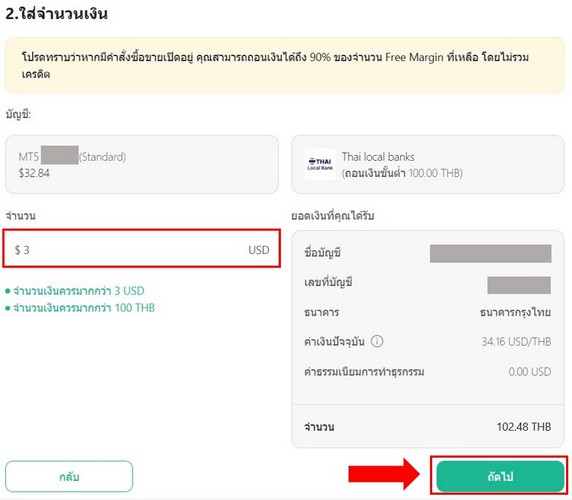Click the green ถัดไป next button
572x500 pixels.
pyautogui.click(x=500, y=476)
